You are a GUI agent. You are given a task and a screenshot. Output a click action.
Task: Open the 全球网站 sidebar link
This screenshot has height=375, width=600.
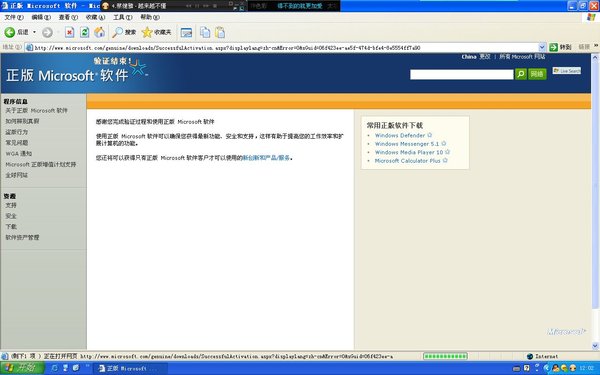16,175
